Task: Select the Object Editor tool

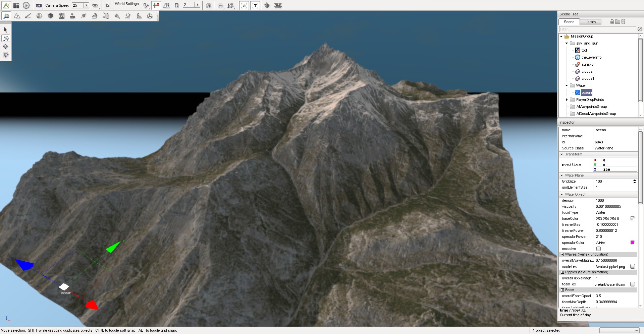Action: pos(6,16)
